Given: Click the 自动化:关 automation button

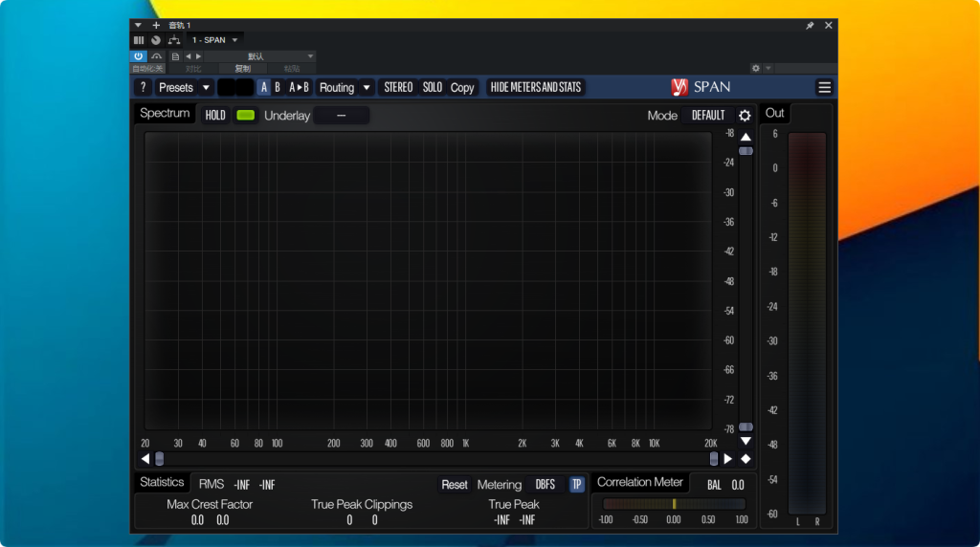Looking at the screenshot, I should [147, 69].
